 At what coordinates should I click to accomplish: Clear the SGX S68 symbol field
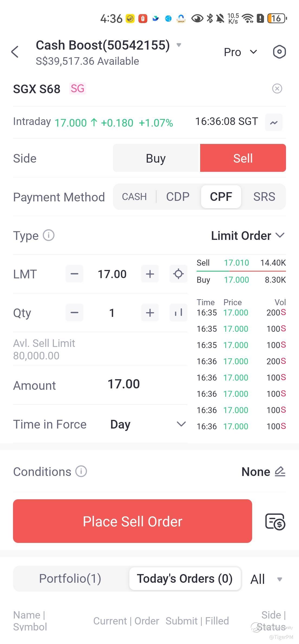pos(277,89)
